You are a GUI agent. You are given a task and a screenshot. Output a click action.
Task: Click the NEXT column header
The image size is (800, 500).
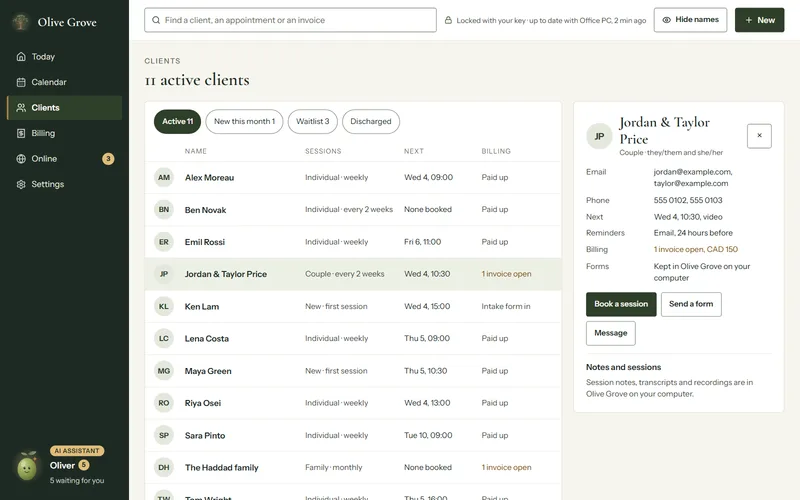pos(414,151)
